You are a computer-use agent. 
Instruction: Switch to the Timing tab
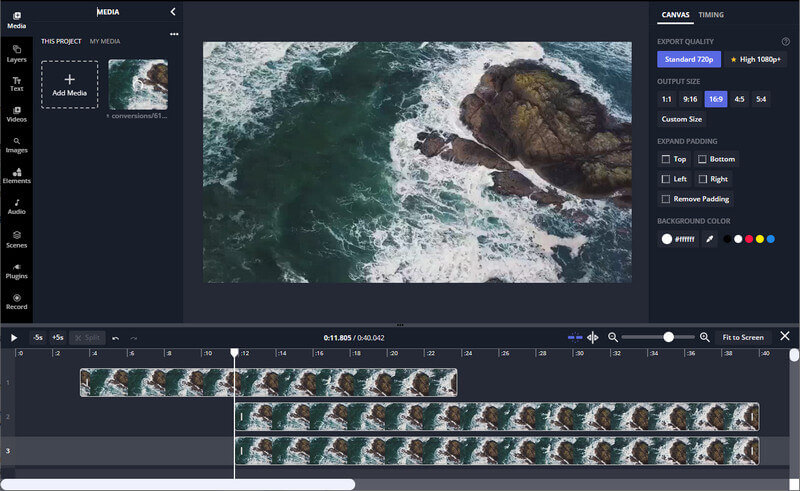coord(711,15)
